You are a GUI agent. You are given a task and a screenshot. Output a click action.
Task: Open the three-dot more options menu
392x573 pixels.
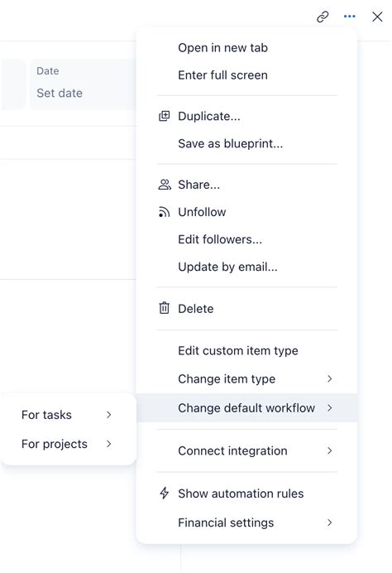tap(349, 17)
